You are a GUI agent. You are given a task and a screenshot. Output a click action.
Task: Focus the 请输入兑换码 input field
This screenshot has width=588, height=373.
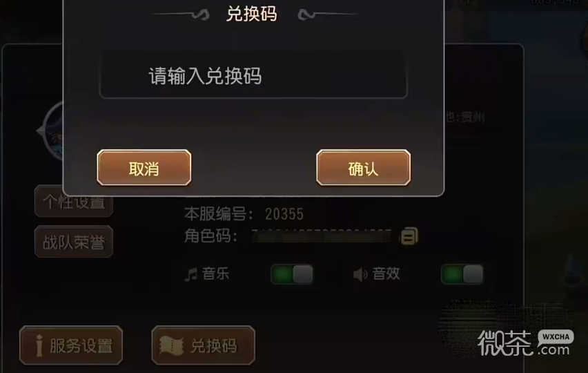point(253,75)
